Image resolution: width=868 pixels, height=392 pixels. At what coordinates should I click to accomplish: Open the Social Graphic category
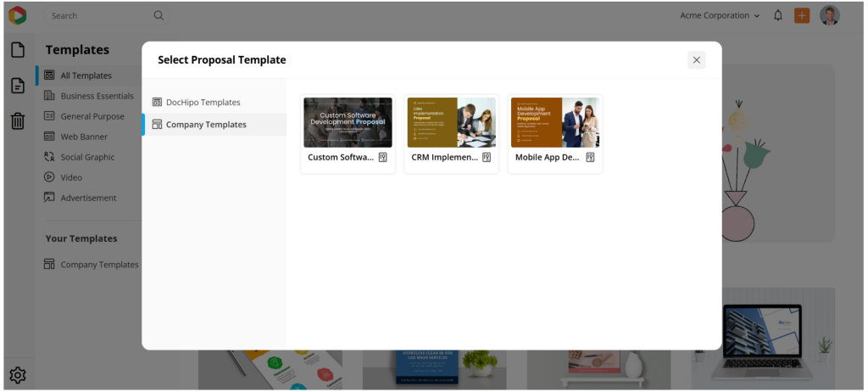point(79,157)
